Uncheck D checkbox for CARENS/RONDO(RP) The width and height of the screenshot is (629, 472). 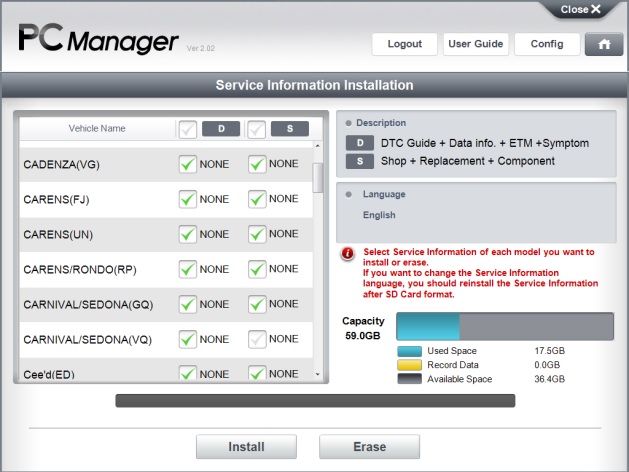point(187,269)
